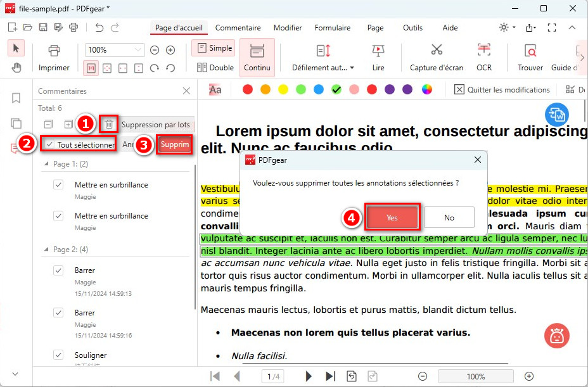The image size is (588, 387).
Task: Uncheck the first Mettre en surbrillance annotation
Action: [58, 184]
